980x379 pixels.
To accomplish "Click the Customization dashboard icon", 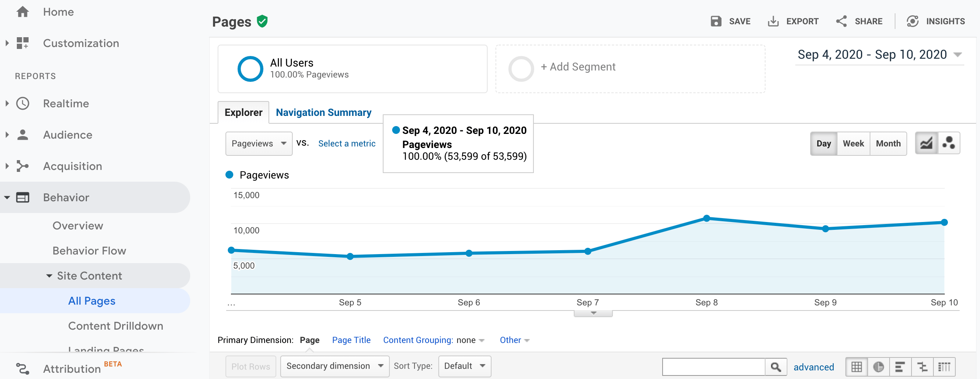I will pos(23,43).
